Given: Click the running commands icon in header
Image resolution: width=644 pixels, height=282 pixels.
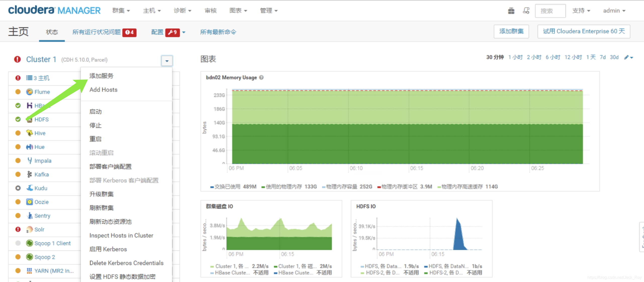Looking at the screenshot, I should click(526, 11).
